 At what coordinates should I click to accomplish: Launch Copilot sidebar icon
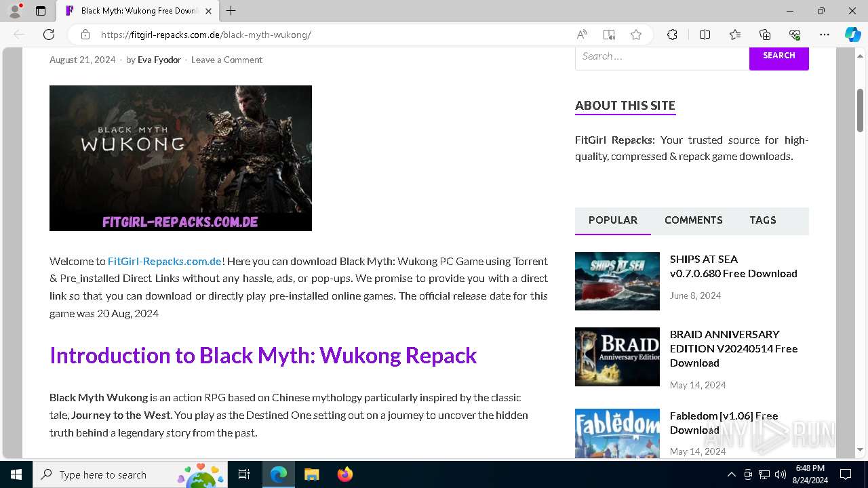point(852,35)
